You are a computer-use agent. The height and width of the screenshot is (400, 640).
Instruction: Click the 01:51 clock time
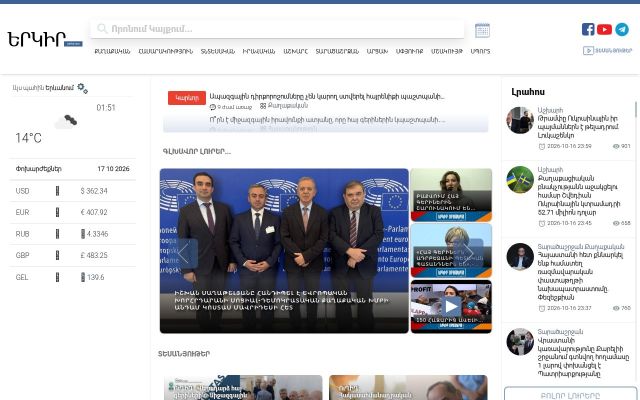tap(106, 108)
